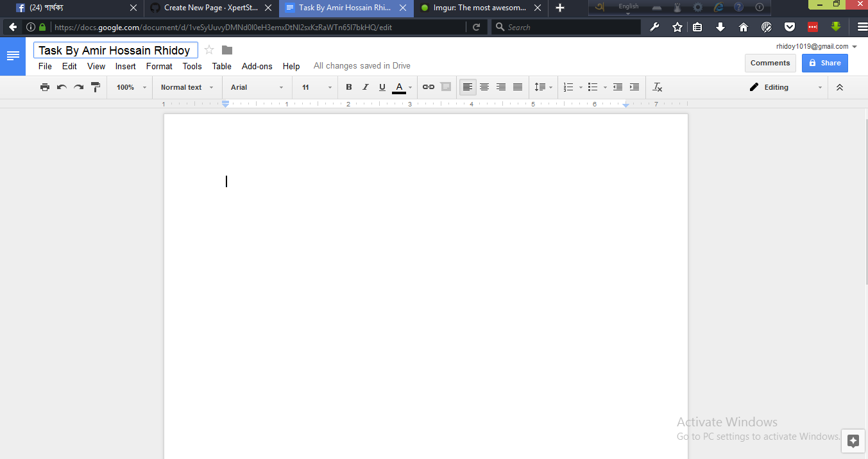Open the Pocket icon in browser toolbar

tap(790, 27)
